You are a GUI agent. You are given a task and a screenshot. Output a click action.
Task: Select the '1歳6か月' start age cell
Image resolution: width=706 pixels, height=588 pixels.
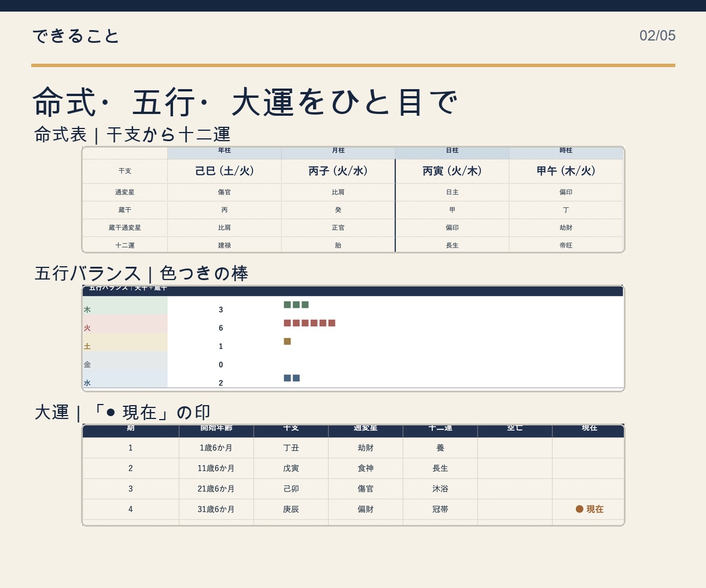pyautogui.click(x=216, y=448)
